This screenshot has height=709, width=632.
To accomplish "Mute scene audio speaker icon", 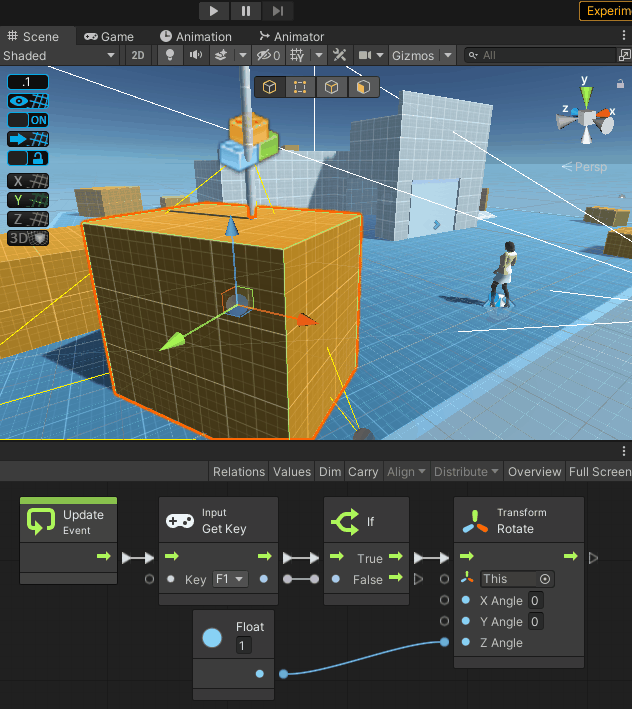I will point(196,55).
